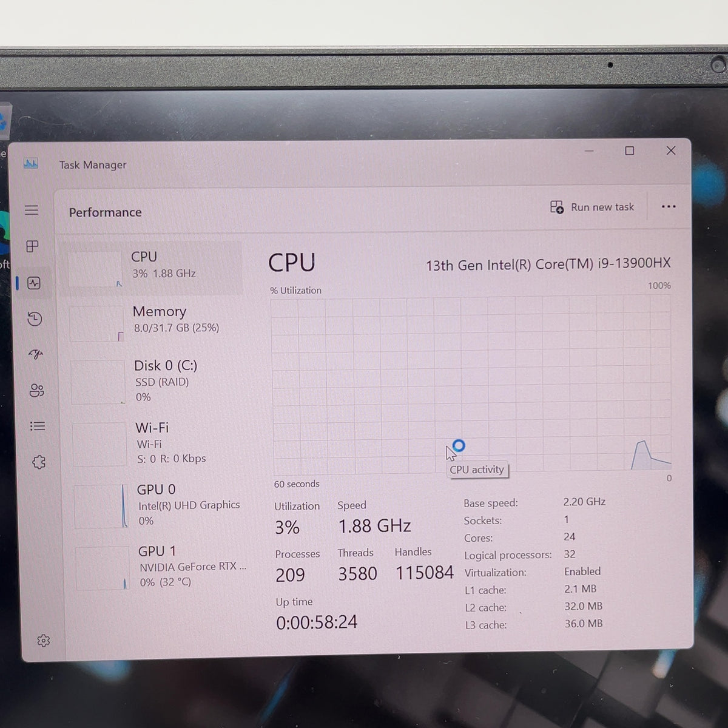
Task: Click the i9-13900HX processor name text
Action: 548,264
